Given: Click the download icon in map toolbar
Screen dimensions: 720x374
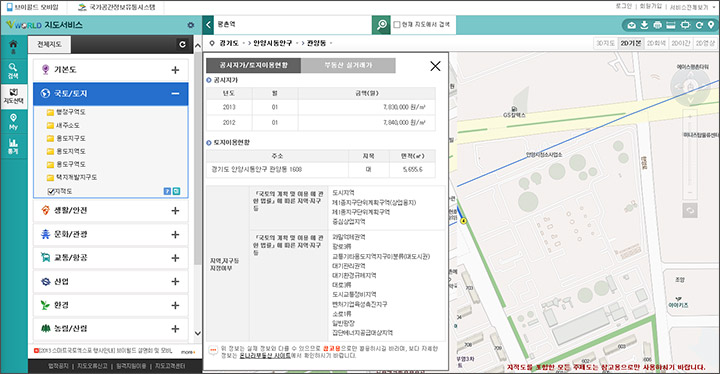Looking at the screenshot, I should coord(644,25).
